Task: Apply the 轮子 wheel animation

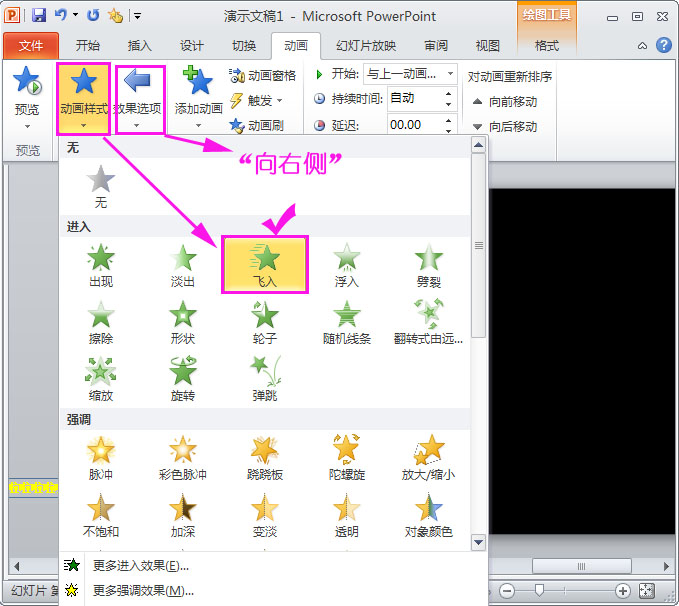Action: click(265, 322)
